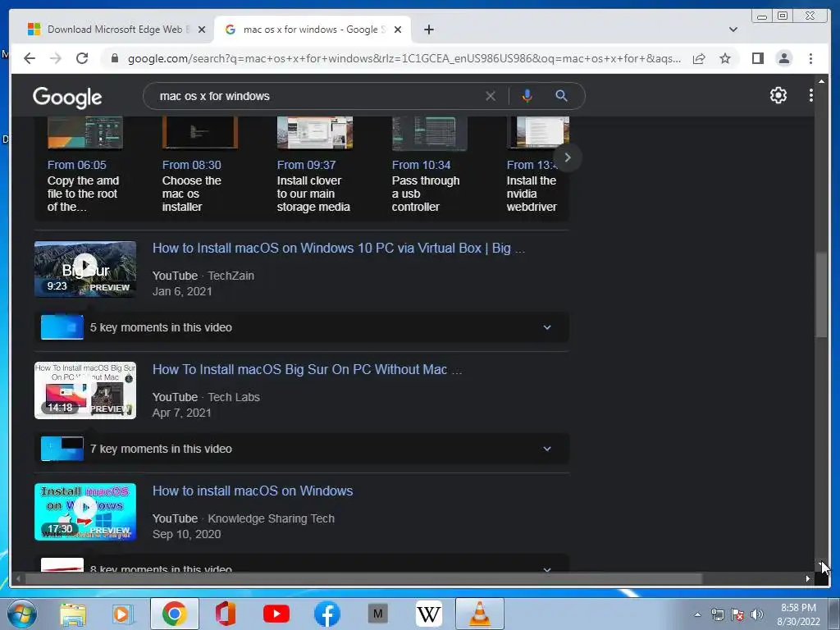This screenshot has width=840, height=630.
Task: Open Google quick settings gear
Action: 778,95
